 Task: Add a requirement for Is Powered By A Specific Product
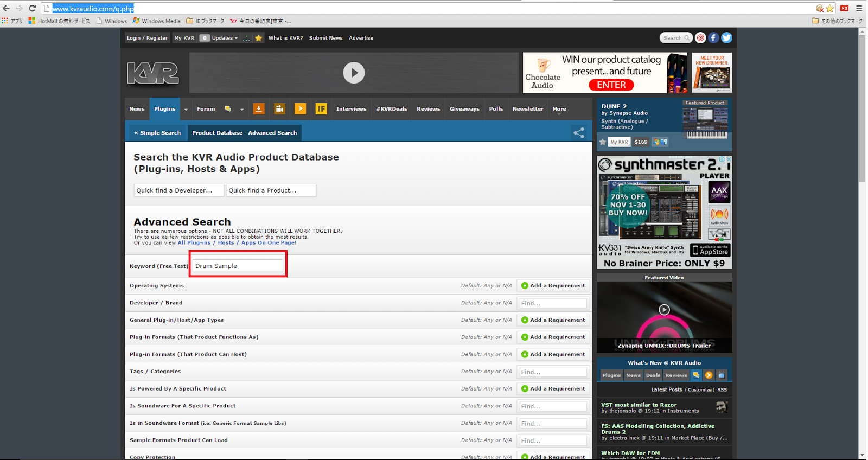(553, 389)
